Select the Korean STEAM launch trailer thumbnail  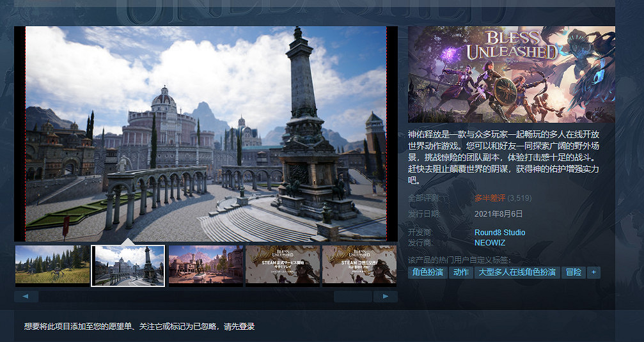359,266
